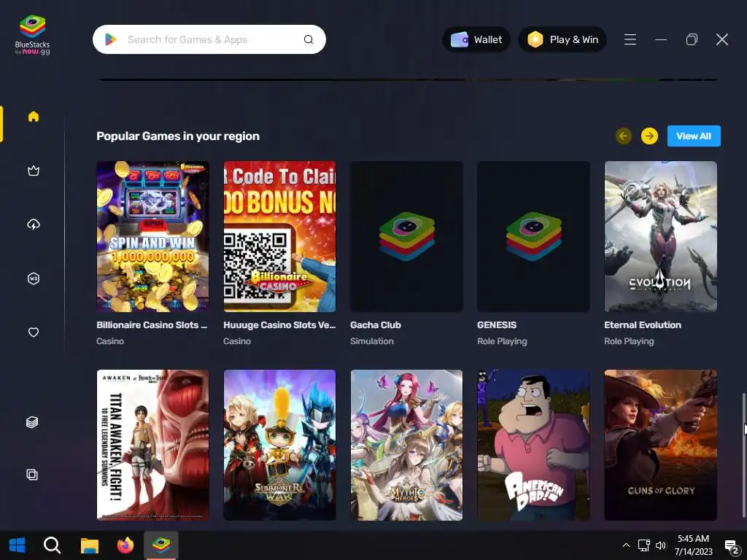This screenshot has height=560, width=747.
Task: Click Simulation genre under Gacha Club
Action: 371,341
